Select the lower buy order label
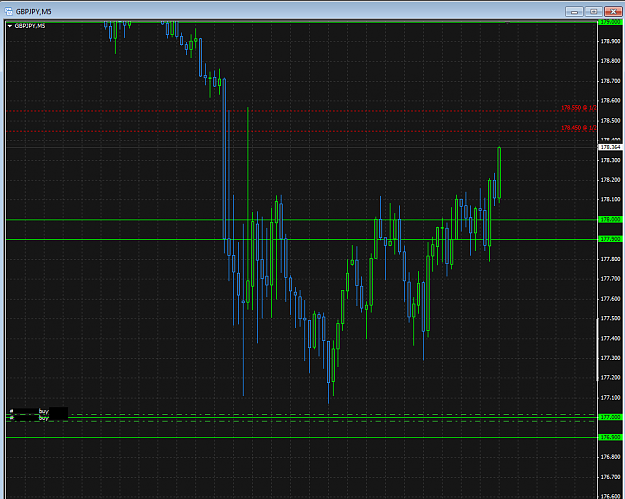 tap(44, 418)
